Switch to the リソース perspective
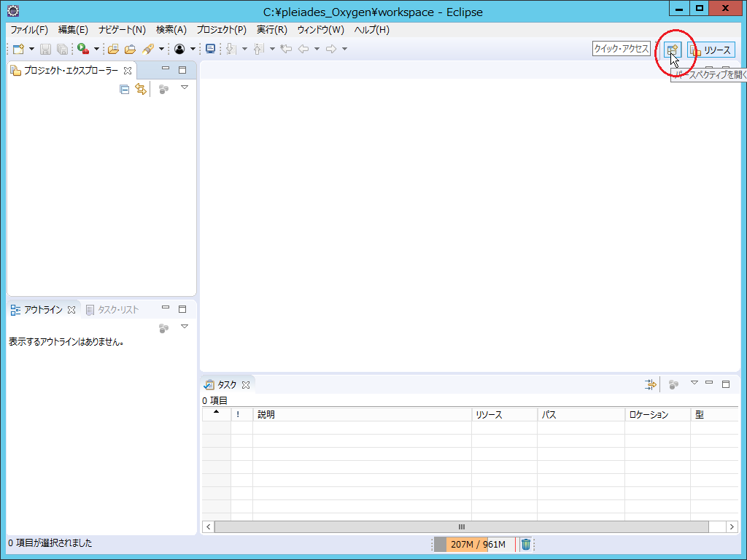This screenshot has width=747, height=560. [711, 50]
